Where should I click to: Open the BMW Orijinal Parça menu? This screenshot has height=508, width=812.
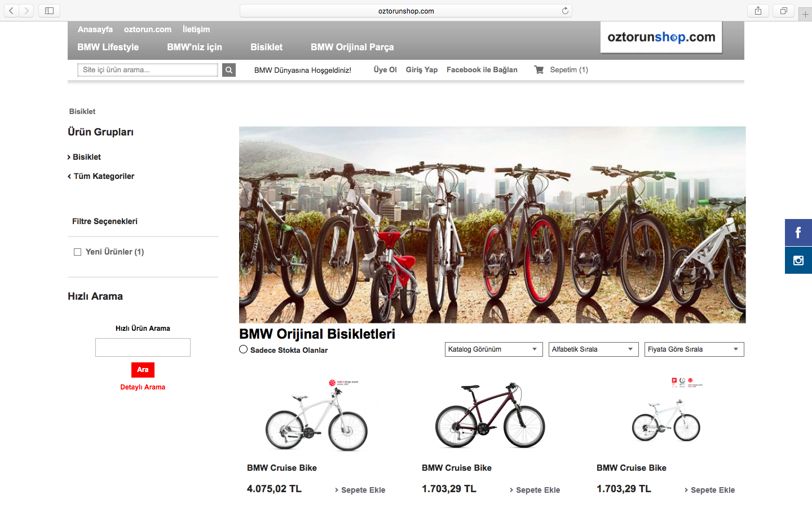pos(352,47)
